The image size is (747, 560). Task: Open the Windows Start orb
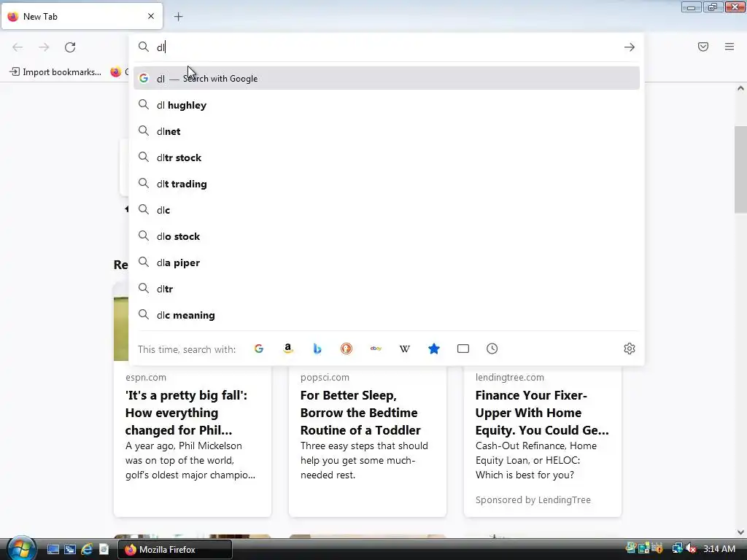21,548
